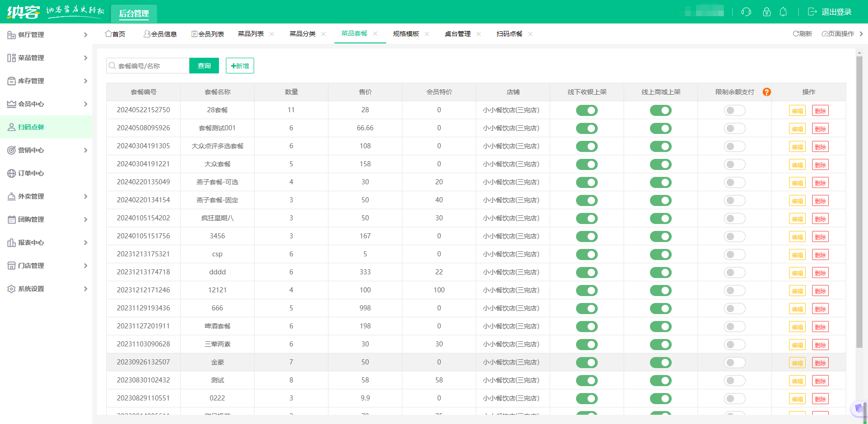The image size is (868, 424).
Task: Switch to the 规格模板 tab
Action: click(x=406, y=34)
